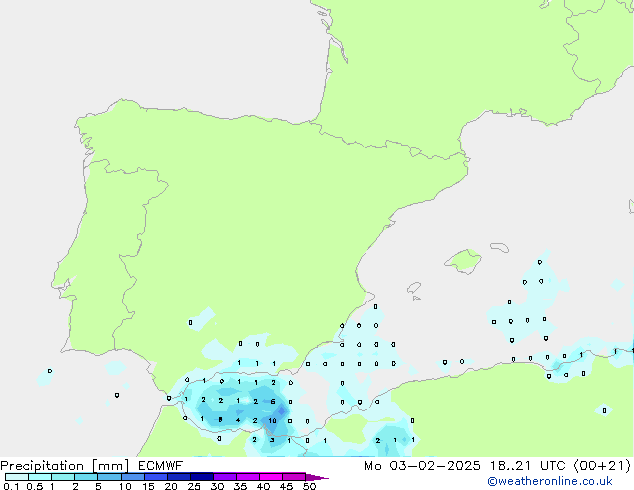The width and height of the screenshot is (634, 490).
Task: Click the legend label '45'
Action: [x=286, y=486]
